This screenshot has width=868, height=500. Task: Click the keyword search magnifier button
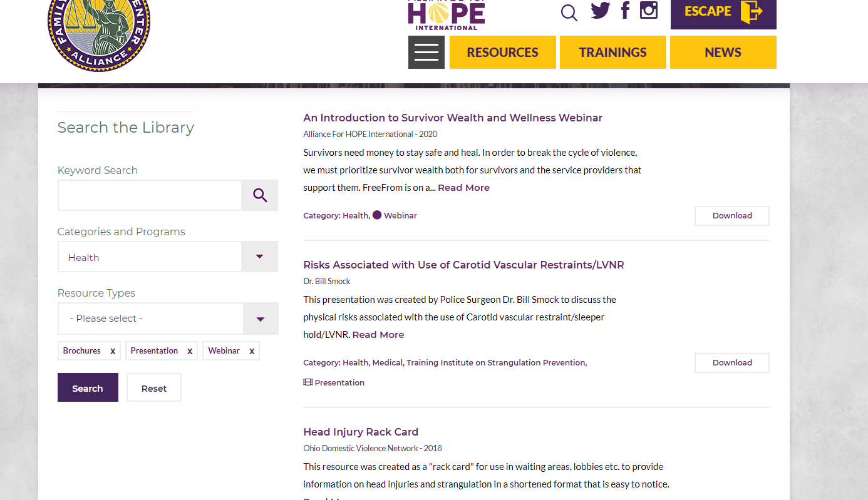[x=260, y=195]
